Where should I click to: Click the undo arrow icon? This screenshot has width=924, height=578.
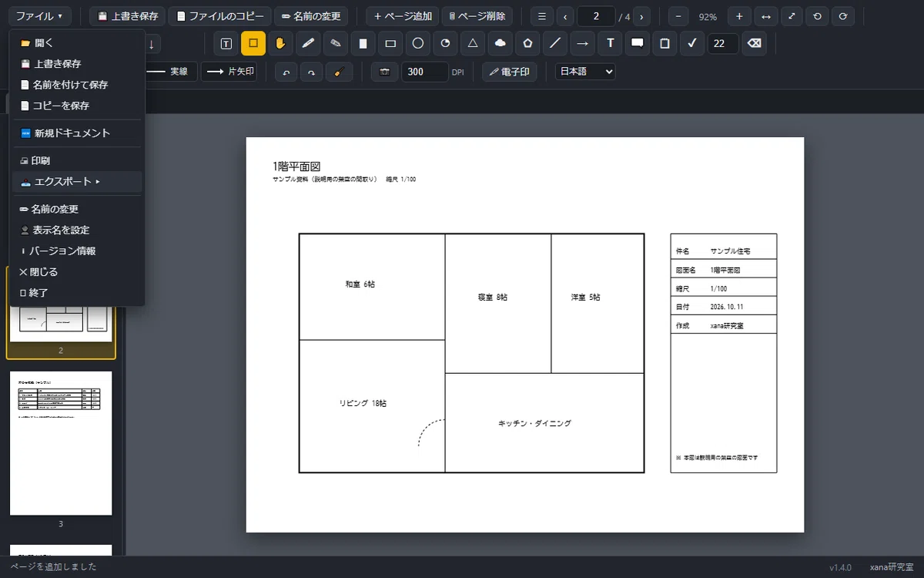[286, 72]
